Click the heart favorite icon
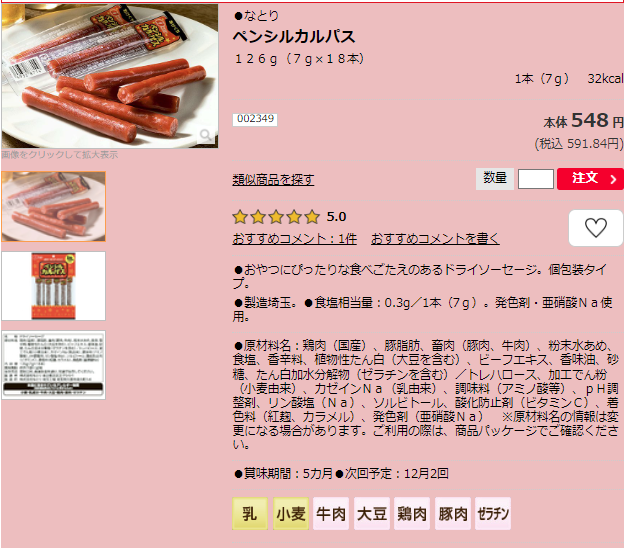Image resolution: width=627 pixels, height=548 pixels. 595,228
